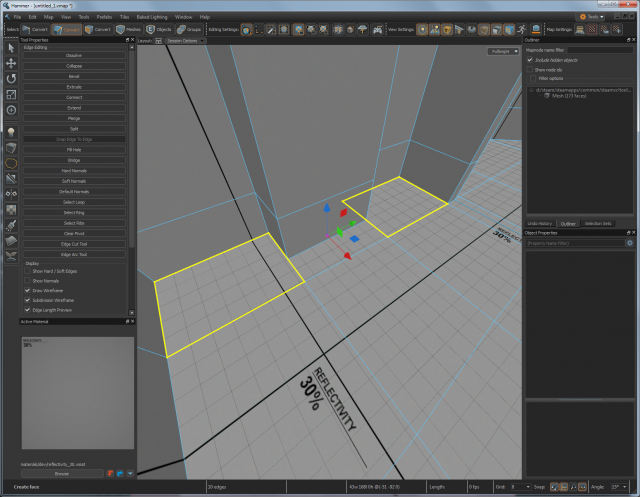Activate the Scale tool
The image size is (640, 497).
coord(11,95)
